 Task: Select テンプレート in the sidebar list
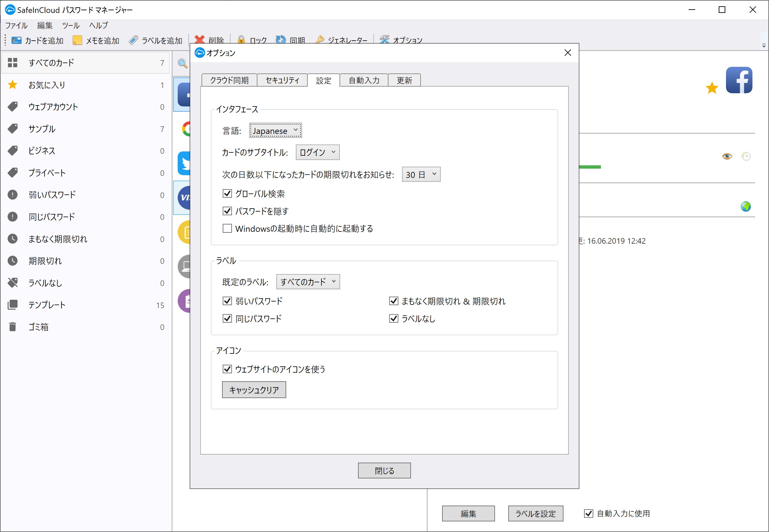(47, 305)
